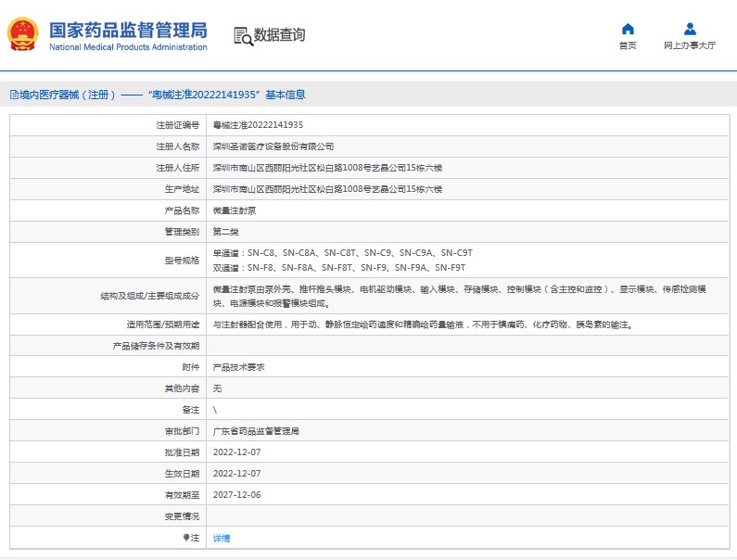Click approval department 广东省药品监督管理局
The image size is (737, 560).
pyautogui.click(x=256, y=431)
